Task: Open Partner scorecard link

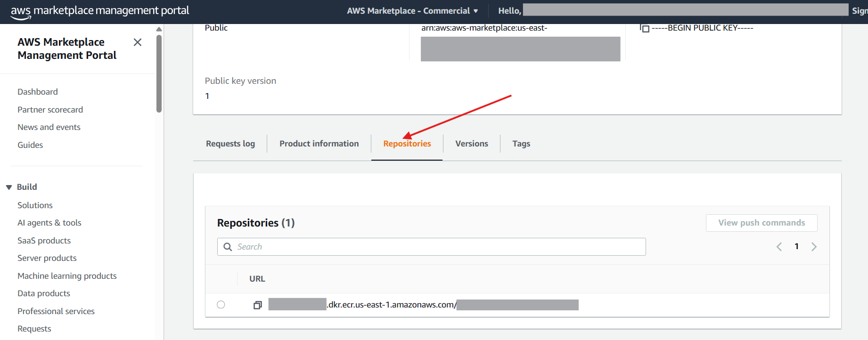Action: pos(50,110)
